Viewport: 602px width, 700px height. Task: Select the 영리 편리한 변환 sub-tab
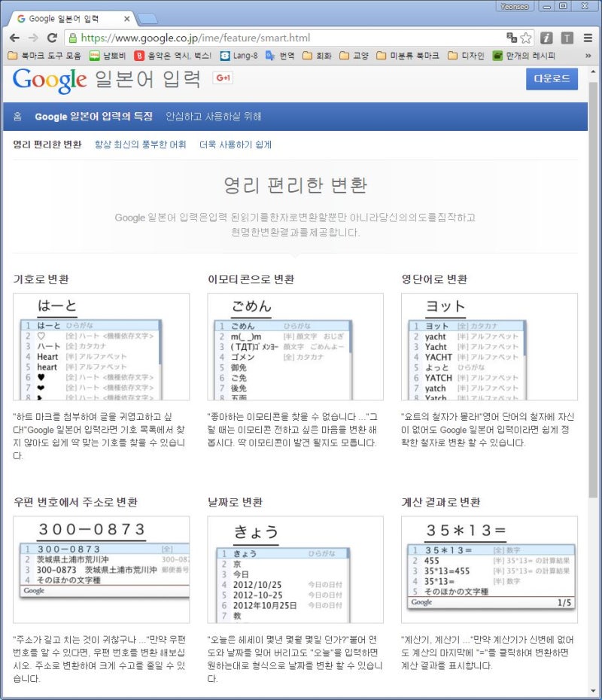click(47, 145)
